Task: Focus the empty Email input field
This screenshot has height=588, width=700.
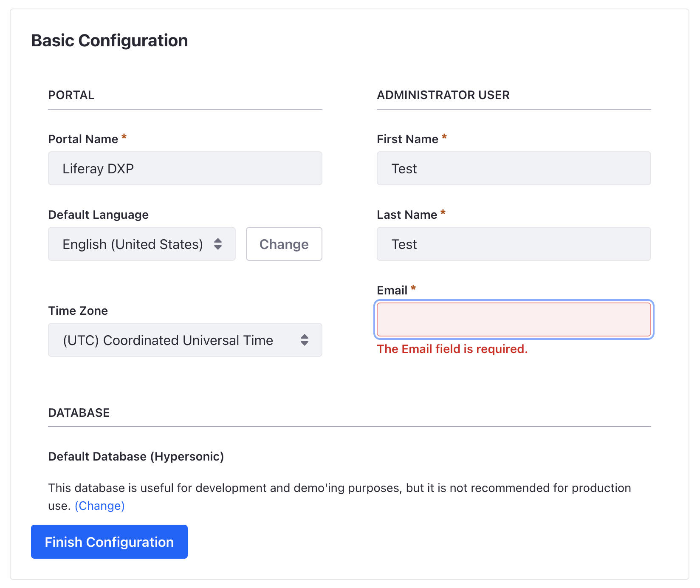Action: coord(514,319)
